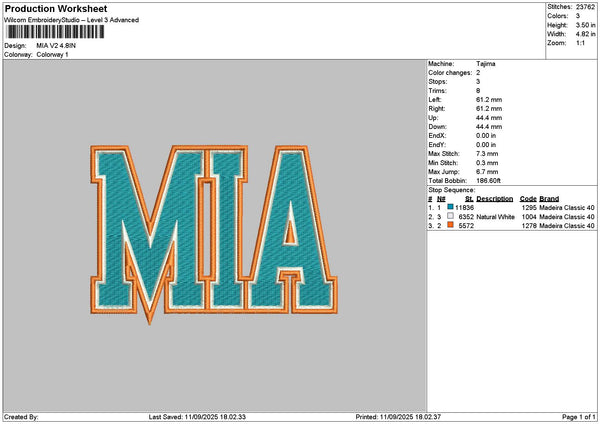Viewport: 600px width, 424px height.
Task: Click the Max Jump value 6.7 mm
Action: coord(487,172)
